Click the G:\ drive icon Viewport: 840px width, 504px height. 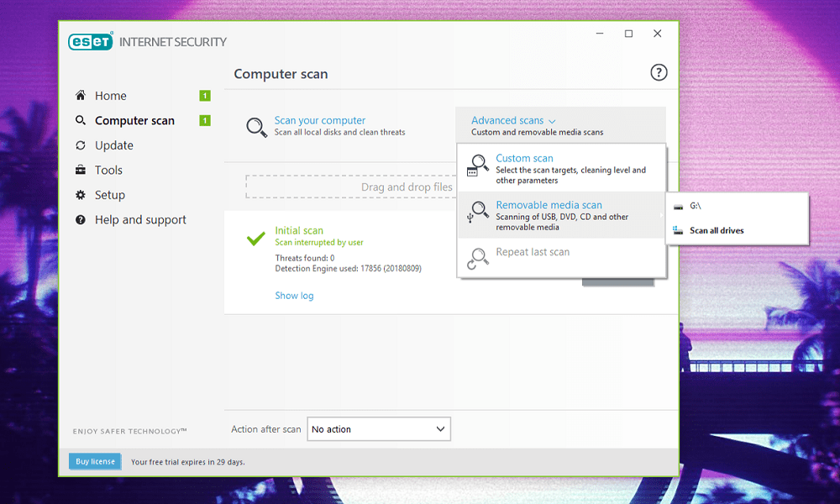(678, 207)
